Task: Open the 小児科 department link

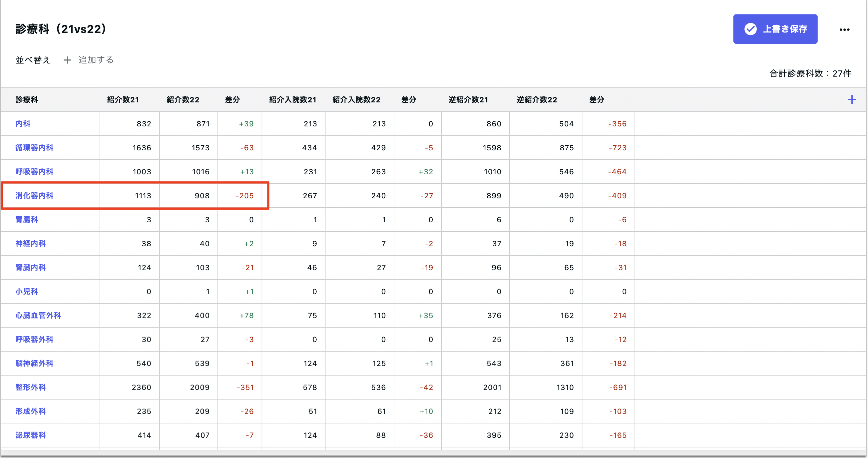Action: [27, 291]
